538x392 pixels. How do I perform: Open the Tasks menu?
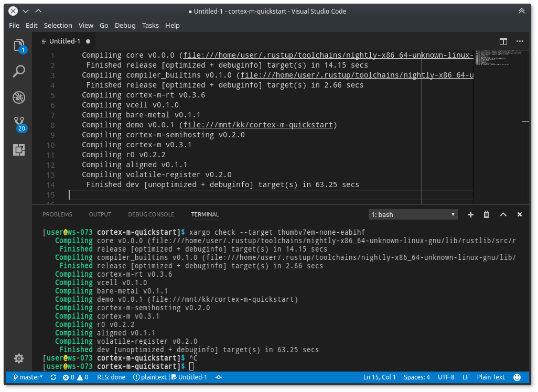point(150,25)
